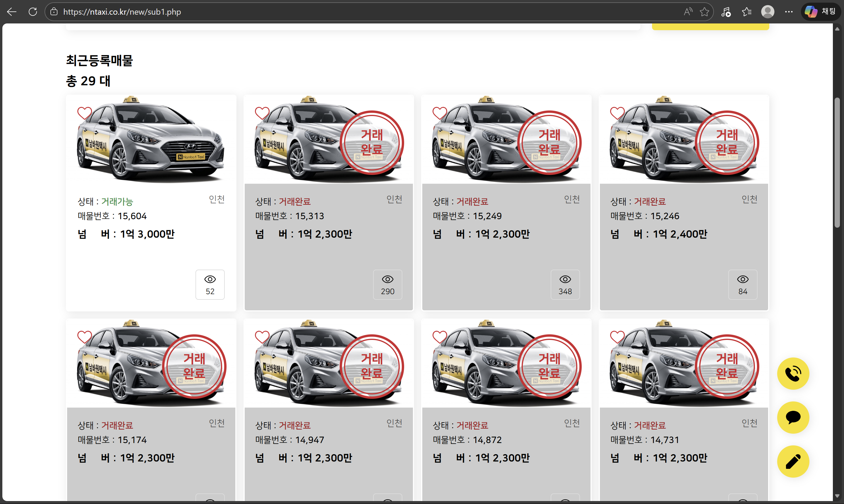Toggle heart favorite on listing 15,313
The image size is (844, 504).
[262, 113]
